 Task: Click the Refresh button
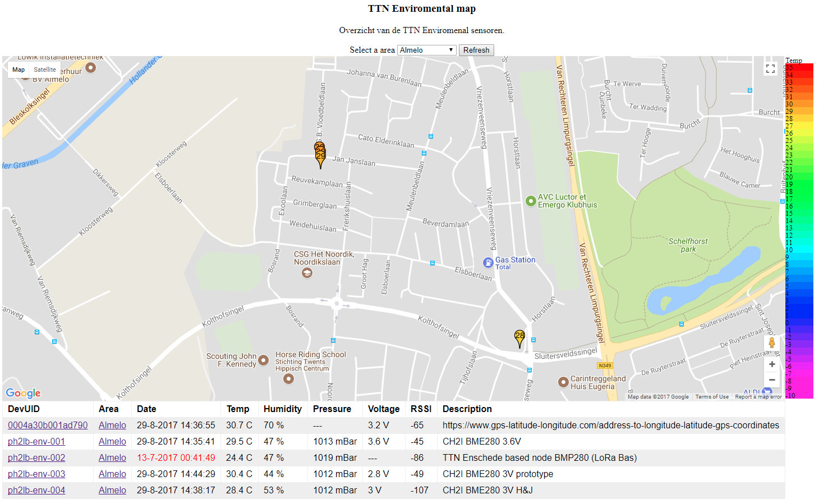(x=476, y=50)
